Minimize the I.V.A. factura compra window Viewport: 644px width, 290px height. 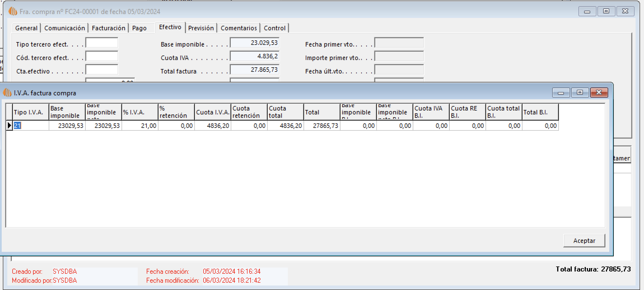(561, 92)
